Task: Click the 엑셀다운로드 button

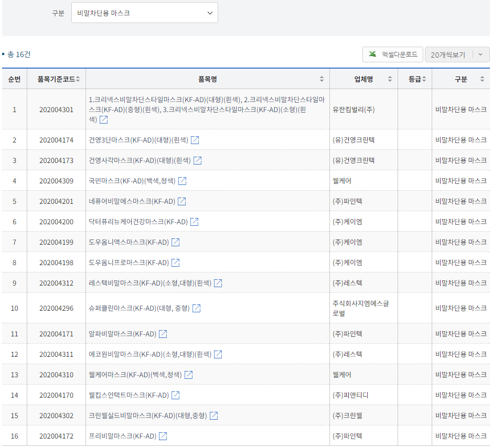Action: pos(393,54)
